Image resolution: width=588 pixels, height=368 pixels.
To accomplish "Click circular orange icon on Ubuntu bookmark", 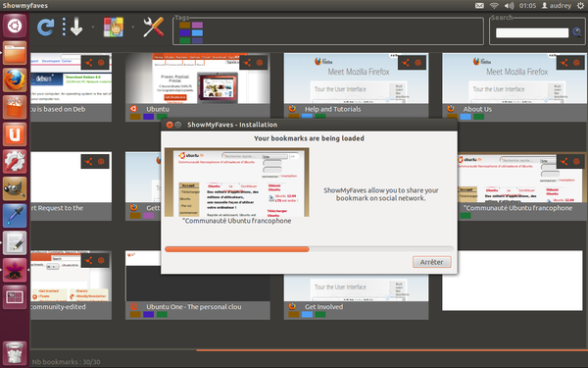I will [260, 63].
